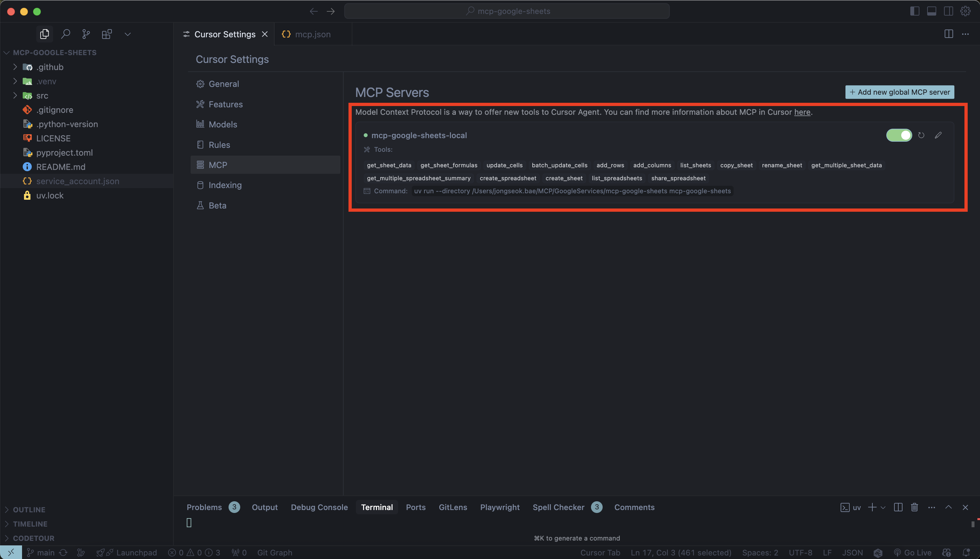980x559 pixels.
Task: Open the terminal launch profile dropdown
Action: point(883,507)
